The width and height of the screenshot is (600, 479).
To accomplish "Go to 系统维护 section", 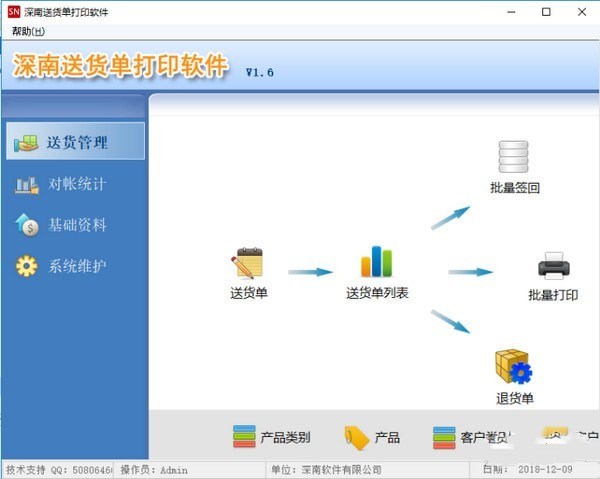I will click(x=75, y=266).
